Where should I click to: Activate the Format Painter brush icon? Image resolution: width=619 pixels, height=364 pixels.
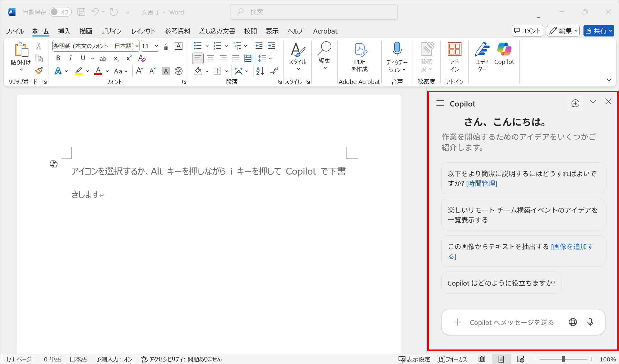39,70
